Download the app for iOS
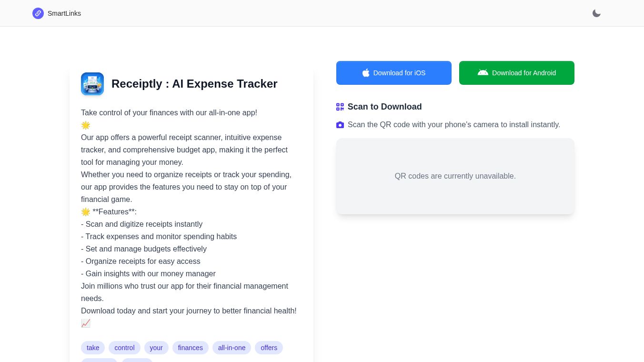Image resolution: width=644 pixels, height=362 pixels. point(394,73)
